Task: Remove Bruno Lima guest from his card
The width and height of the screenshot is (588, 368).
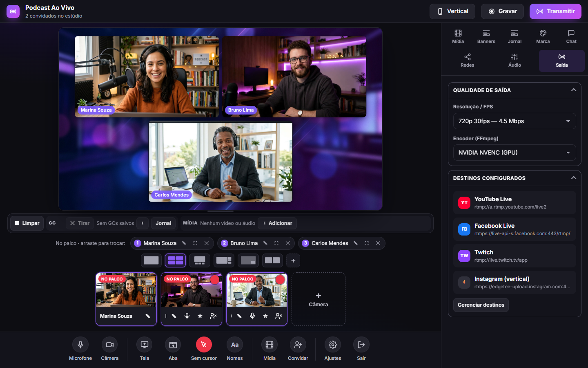Action: (213, 316)
